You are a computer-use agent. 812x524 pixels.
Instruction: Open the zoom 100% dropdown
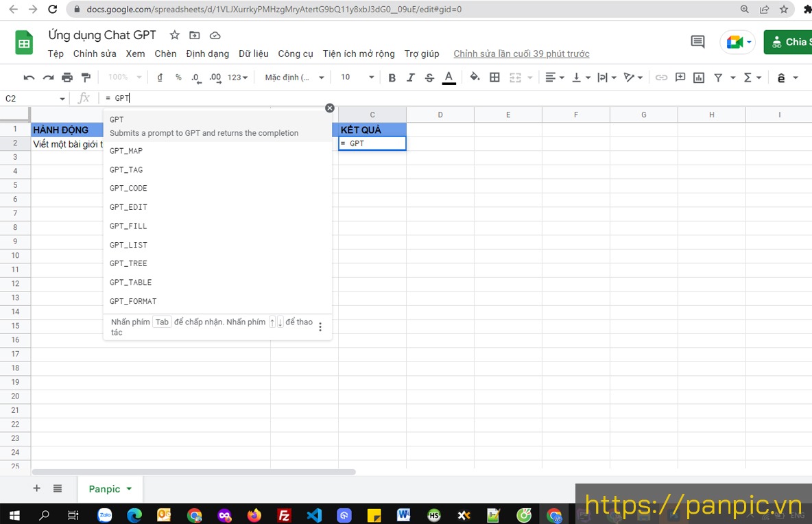coord(124,77)
